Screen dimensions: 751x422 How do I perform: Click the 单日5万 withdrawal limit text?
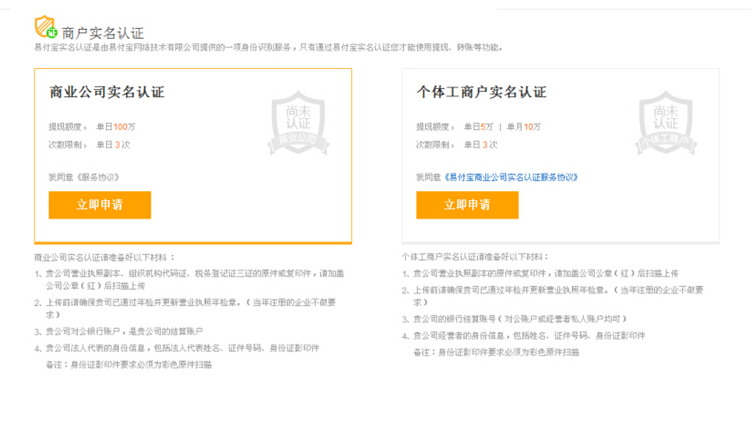click(x=478, y=127)
